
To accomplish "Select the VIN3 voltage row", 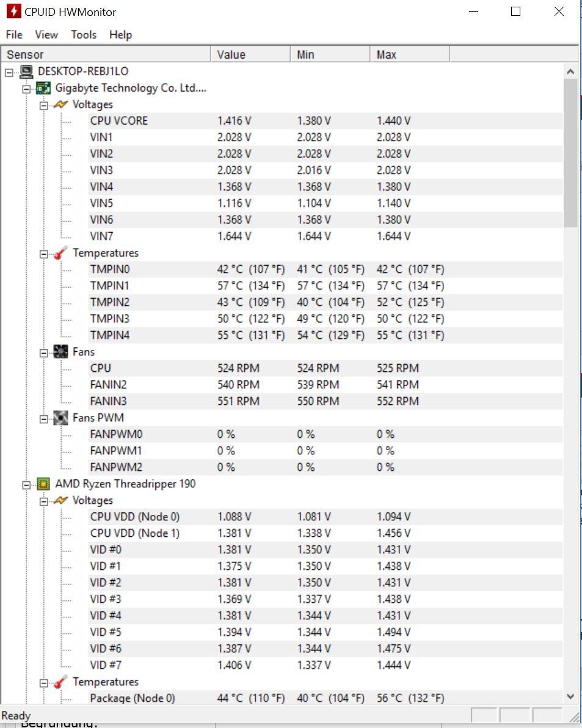I will [x=326, y=170].
